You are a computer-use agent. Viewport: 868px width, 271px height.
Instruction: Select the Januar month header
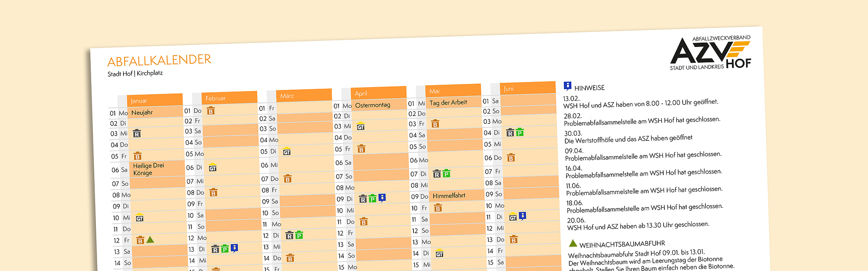pyautogui.click(x=155, y=100)
